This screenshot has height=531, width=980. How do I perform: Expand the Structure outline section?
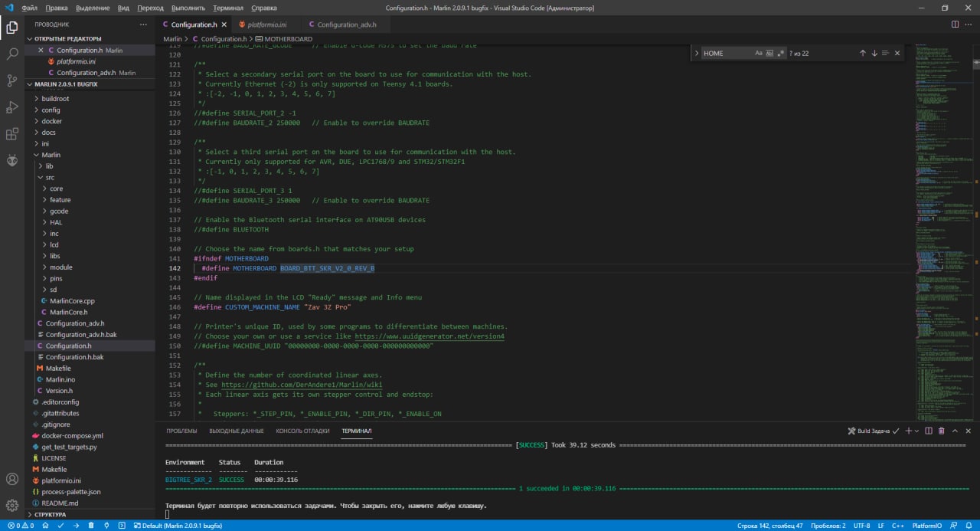pos(90,514)
